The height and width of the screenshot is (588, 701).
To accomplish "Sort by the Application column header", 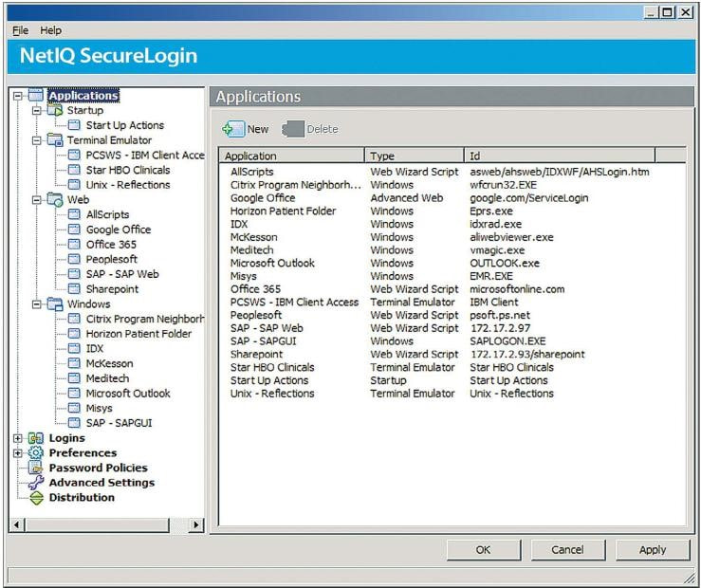I will point(292,156).
